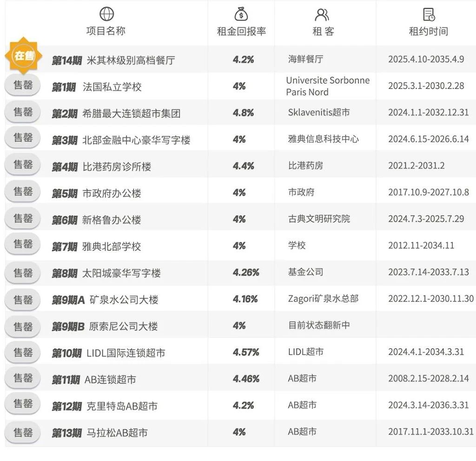The width and height of the screenshot is (476, 461).
Task: Click the 4.46% rental yield value
Action: coord(246,379)
